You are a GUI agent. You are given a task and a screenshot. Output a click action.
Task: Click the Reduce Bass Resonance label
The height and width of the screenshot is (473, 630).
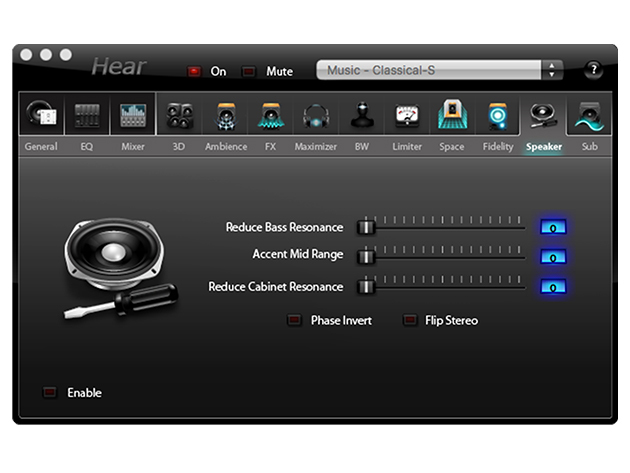pyautogui.click(x=284, y=227)
